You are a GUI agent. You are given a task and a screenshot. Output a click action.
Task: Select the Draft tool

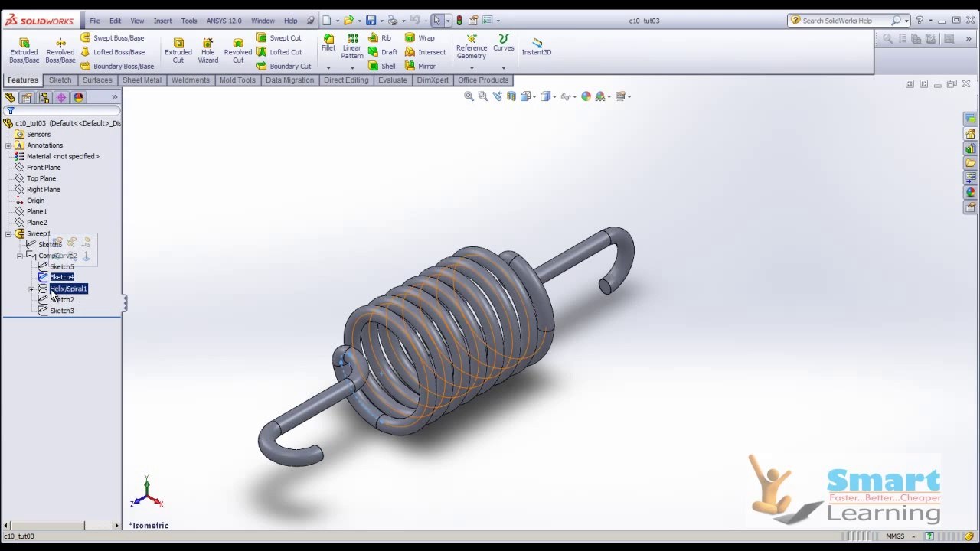pos(383,52)
